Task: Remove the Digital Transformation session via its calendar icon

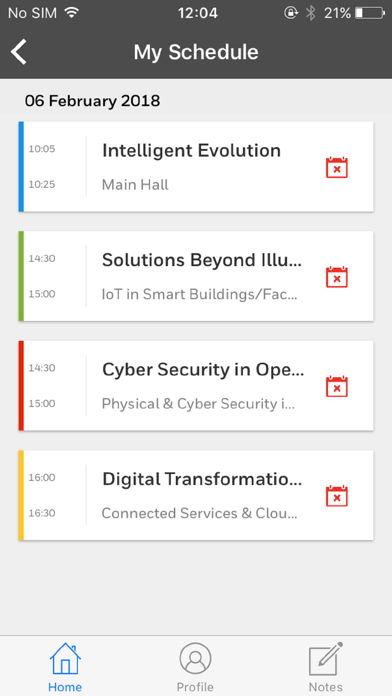Action: click(x=337, y=496)
